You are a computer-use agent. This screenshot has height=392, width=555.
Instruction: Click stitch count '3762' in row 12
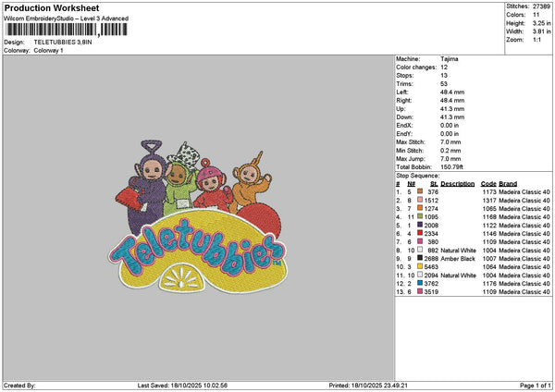(431, 284)
